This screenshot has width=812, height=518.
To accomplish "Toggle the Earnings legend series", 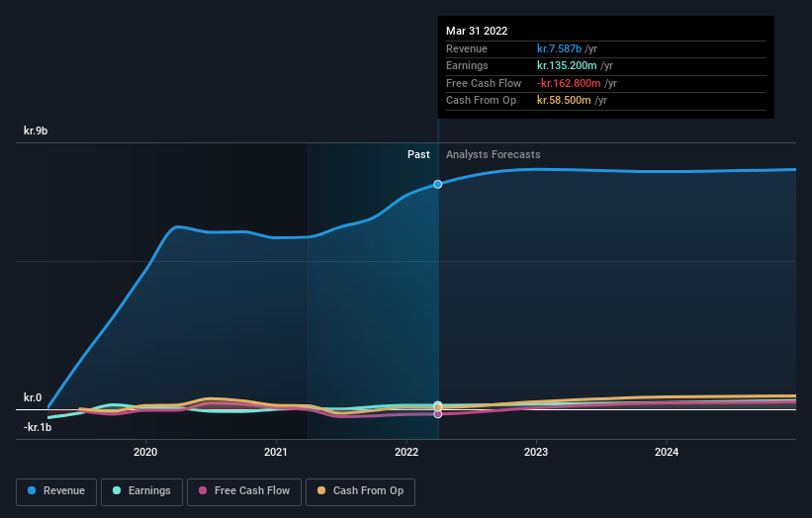I will point(141,491).
